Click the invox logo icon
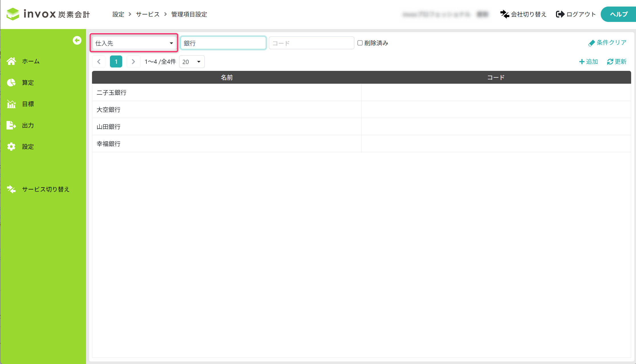Image resolution: width=636 pixels, height=364 pixels. point(13,14)
